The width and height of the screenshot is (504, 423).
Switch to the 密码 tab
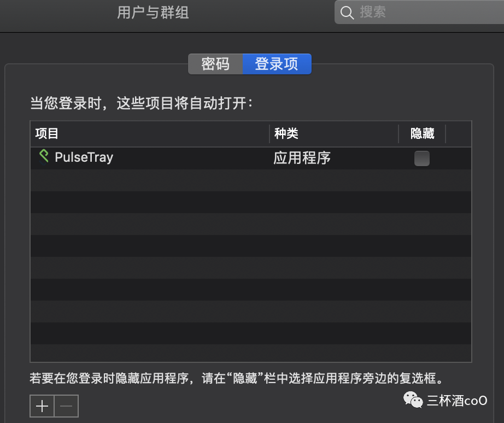pos(215,64)
